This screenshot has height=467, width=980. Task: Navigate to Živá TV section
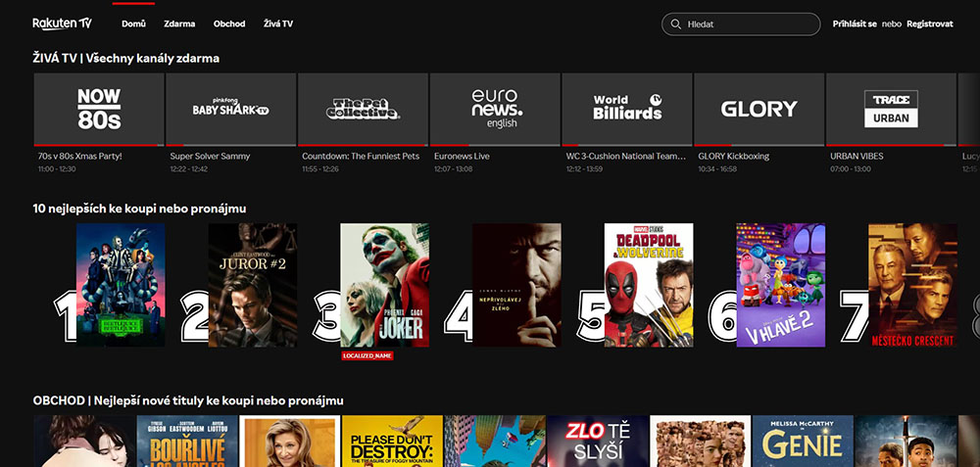(x=278, y=23)
